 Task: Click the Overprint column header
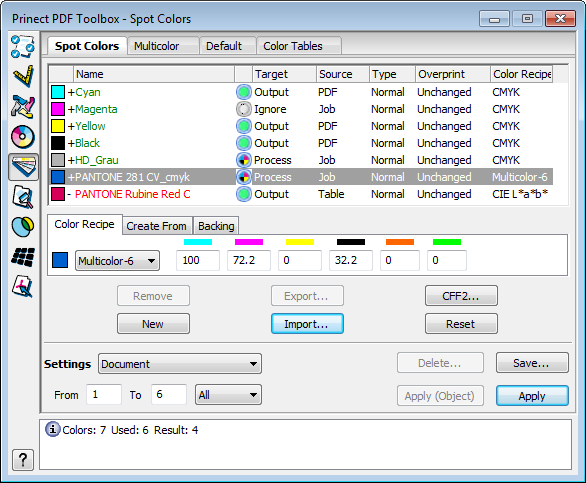tap(453, 74)
